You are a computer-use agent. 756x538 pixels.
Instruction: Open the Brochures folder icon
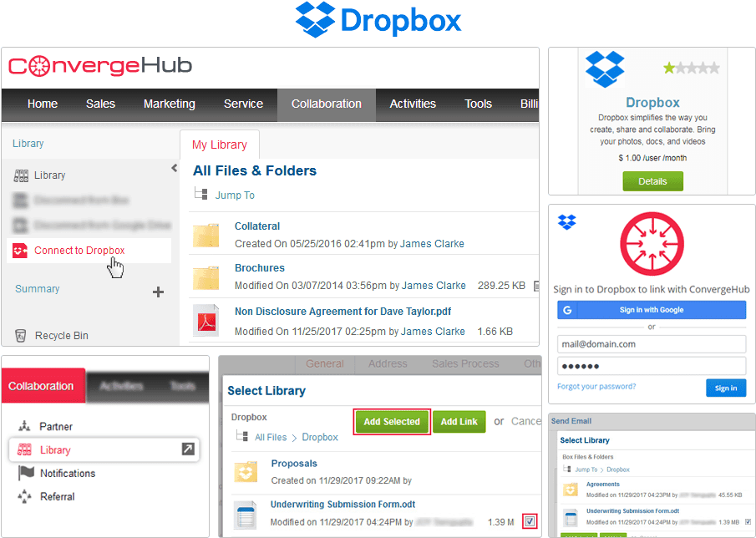click(205, 277)
